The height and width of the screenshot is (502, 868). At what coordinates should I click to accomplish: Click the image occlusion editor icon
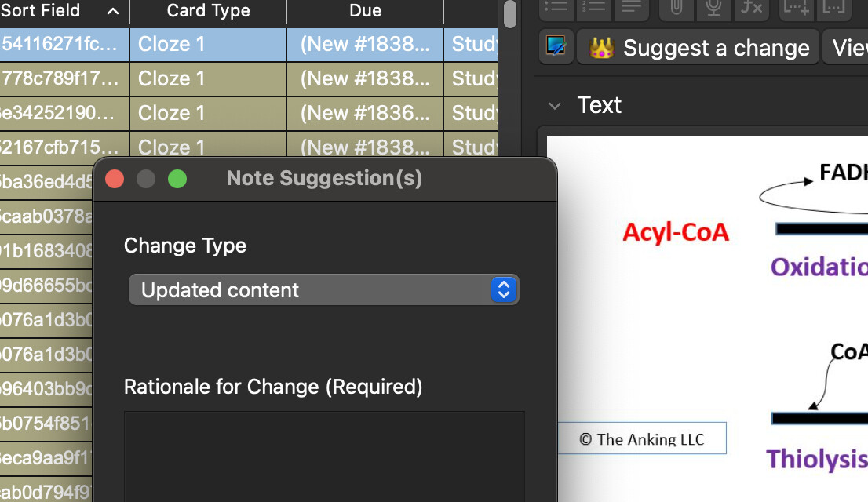(556, 47)
